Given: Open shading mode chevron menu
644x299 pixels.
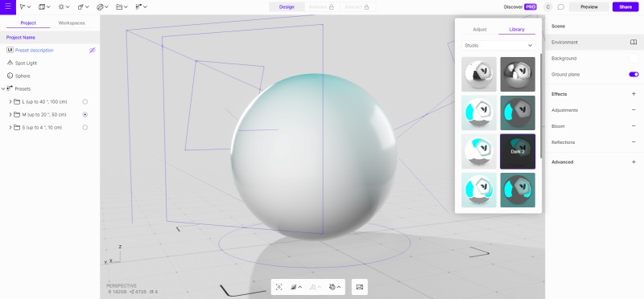Looking at the screenshot, I should (300, 287).
